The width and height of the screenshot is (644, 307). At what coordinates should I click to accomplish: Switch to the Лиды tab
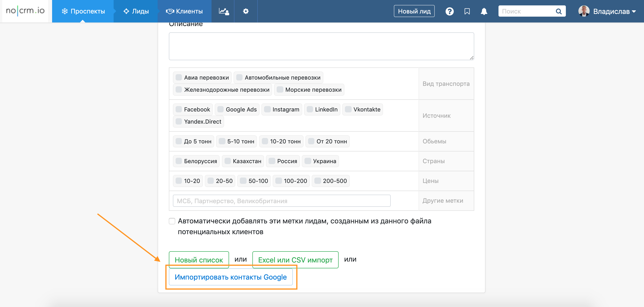pyautogui.click(x=136, y=11)
